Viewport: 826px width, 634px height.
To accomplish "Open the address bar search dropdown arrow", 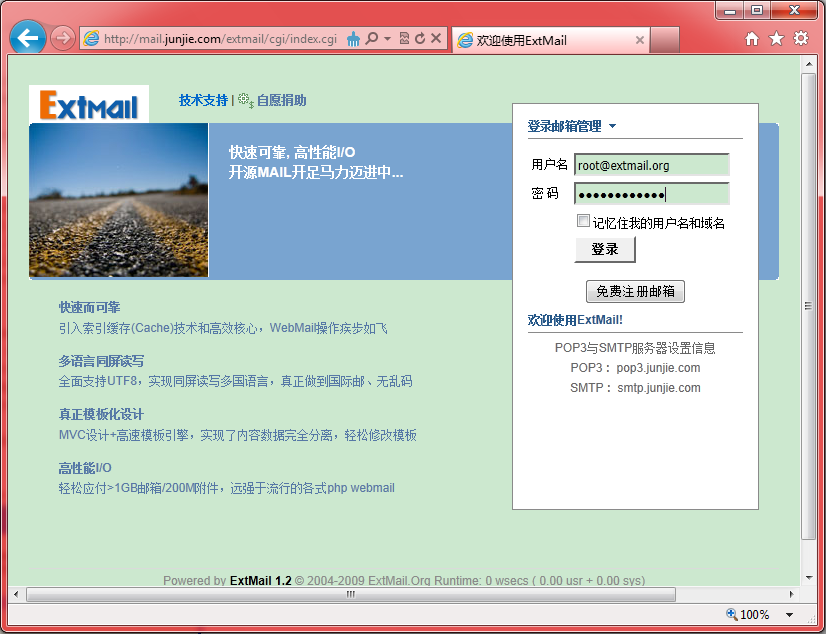I will tap(387, 38).
